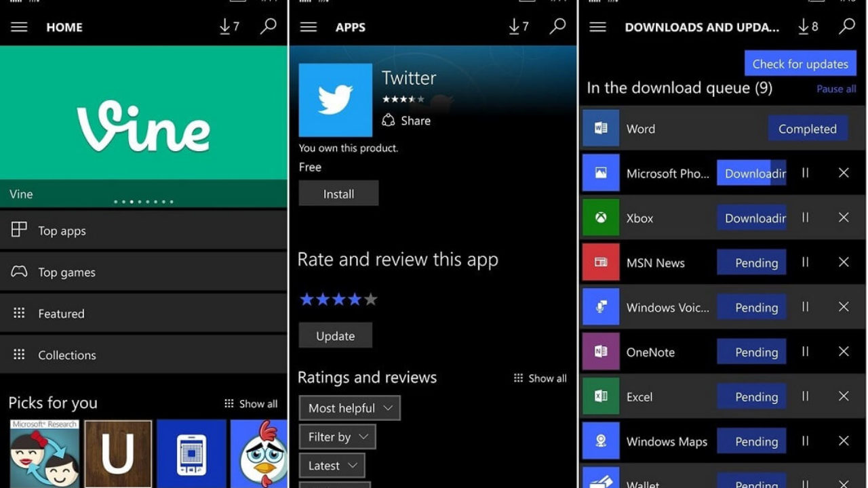Tap the Pause all link
The height and width of the screenshot is (488, 868).
[836, 89]
